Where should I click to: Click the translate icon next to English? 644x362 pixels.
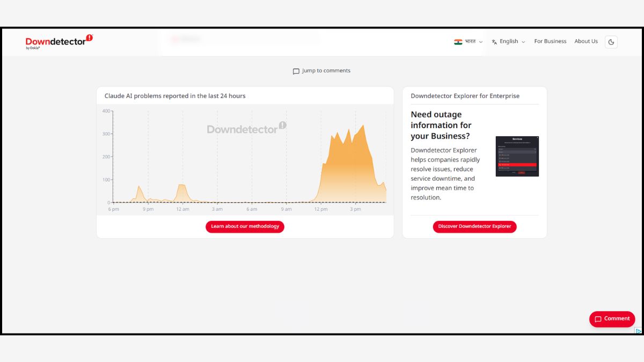[x=494, y=42]
